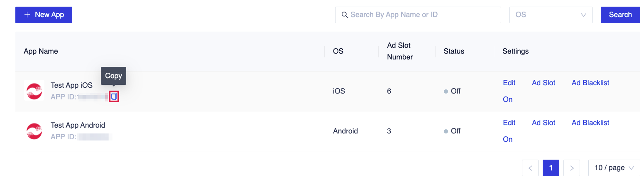Click the Test App Android logo icon
Viewport: 644px width, 190px height.
(x=34, y=131)
